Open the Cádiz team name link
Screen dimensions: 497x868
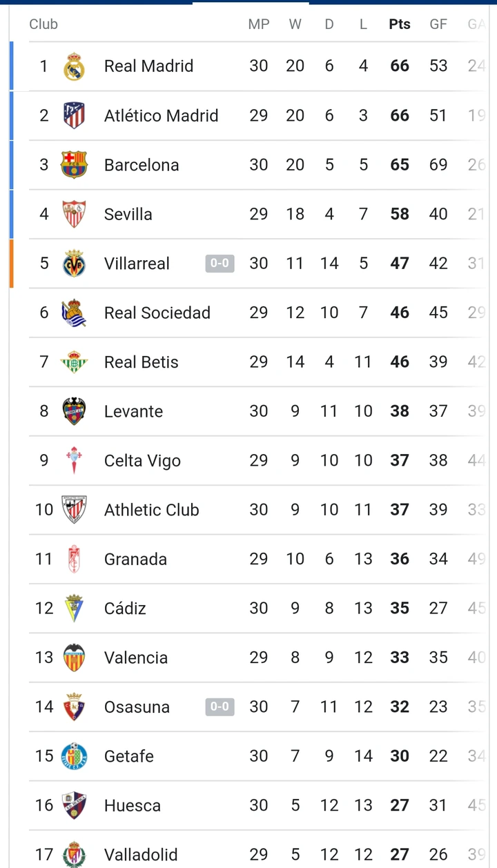125,609
